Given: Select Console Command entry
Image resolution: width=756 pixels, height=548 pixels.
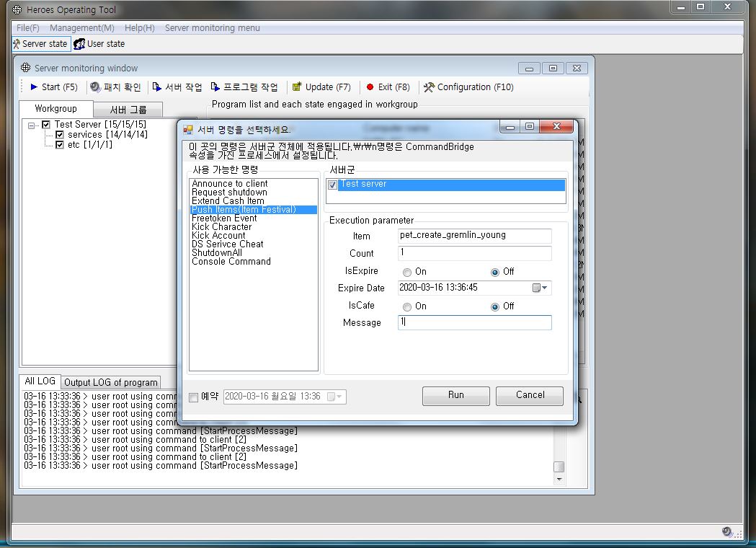Looking at the screenshot, I should click(231, 262).
